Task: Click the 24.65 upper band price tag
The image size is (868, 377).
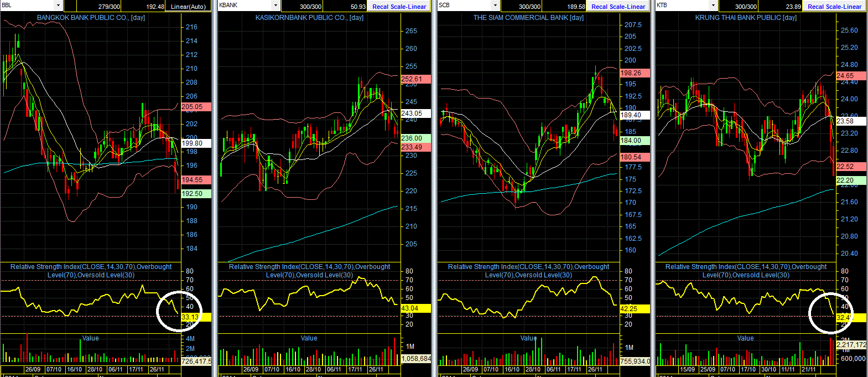Action: (x=851, y=76)
